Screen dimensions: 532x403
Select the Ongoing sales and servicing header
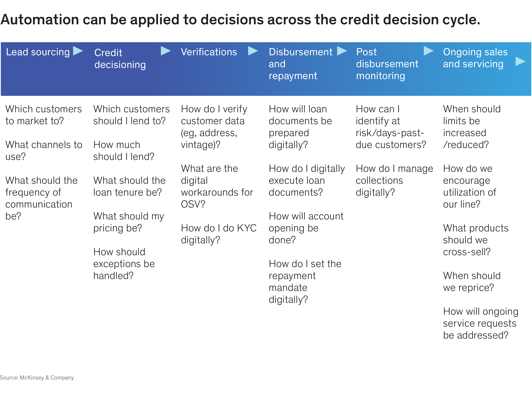point(475,58)
